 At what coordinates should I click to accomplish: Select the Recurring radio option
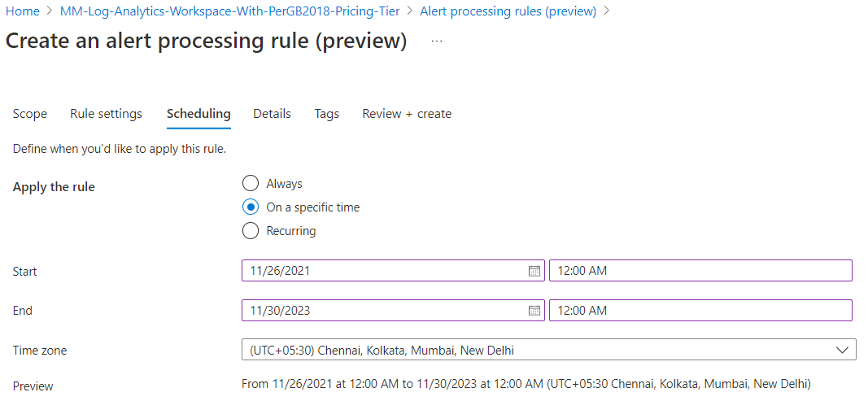tap(251, 230)
